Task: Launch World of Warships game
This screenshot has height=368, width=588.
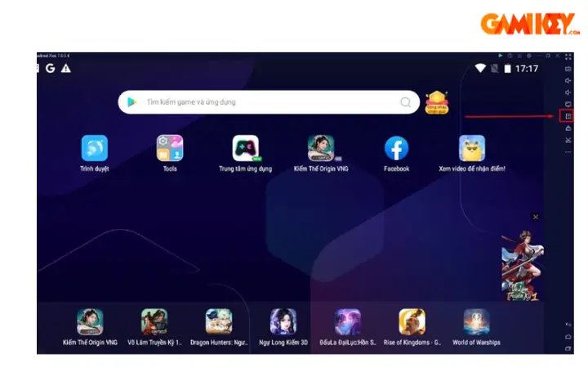Action: click(476, 321)
